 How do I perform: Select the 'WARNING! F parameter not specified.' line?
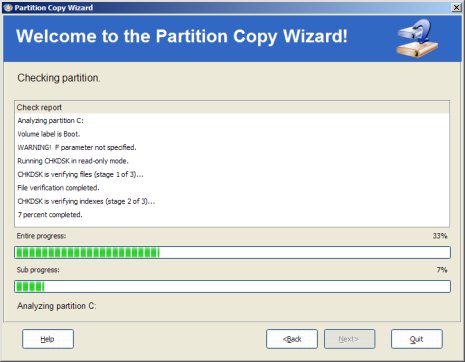(x=77, y=147)
